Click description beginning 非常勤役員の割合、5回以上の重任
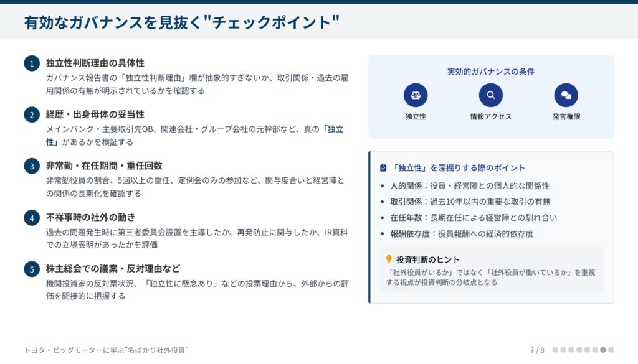 pos(195,187)
